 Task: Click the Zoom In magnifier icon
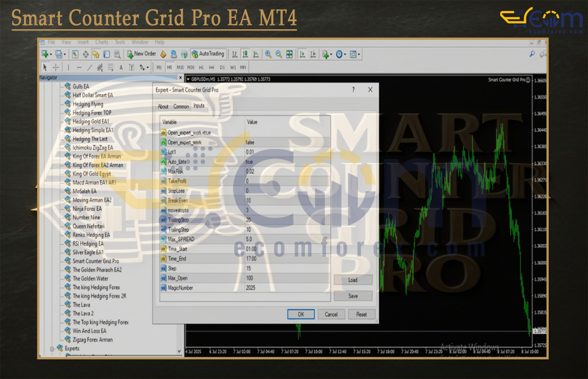(268, 54)
